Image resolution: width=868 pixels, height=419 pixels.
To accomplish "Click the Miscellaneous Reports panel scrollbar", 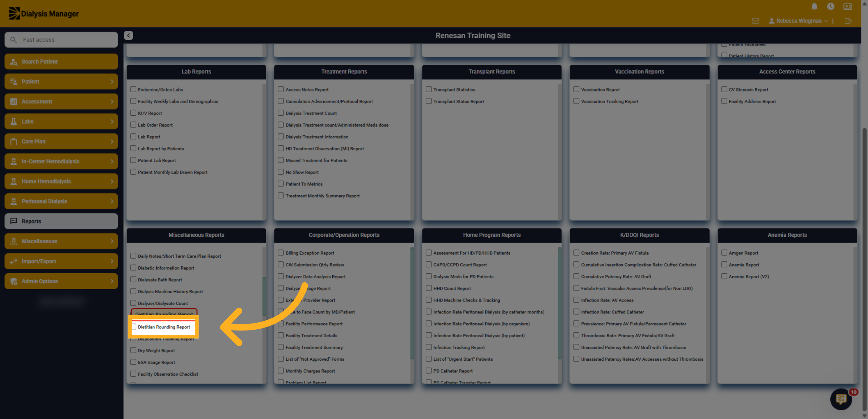I will (x=264, y=296).
